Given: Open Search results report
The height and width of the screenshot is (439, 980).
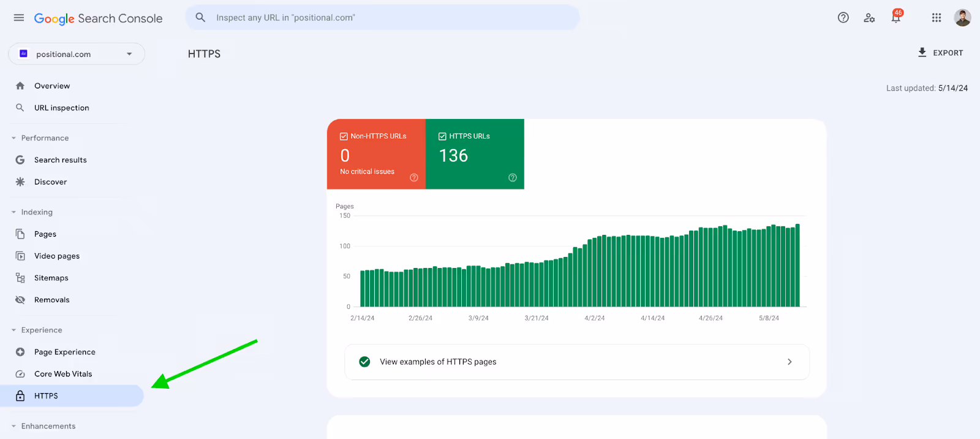Looking at the screenshot, I should (61, 160).
